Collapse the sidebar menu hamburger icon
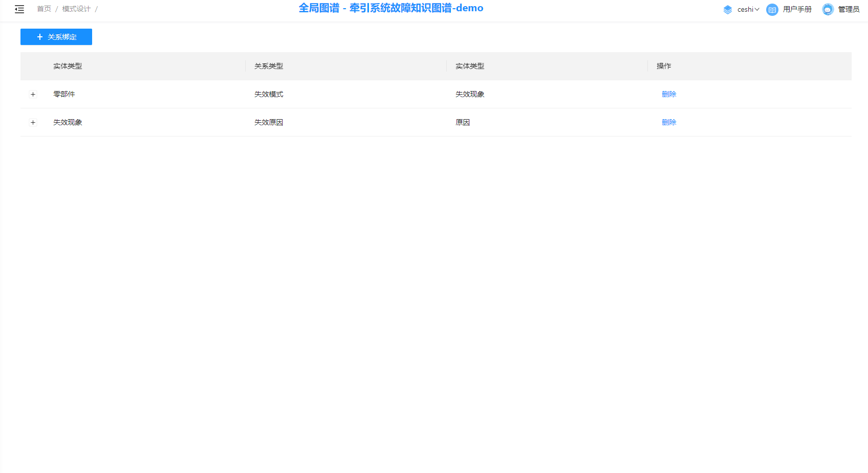The image size is (868, 473). pos(19,9)
